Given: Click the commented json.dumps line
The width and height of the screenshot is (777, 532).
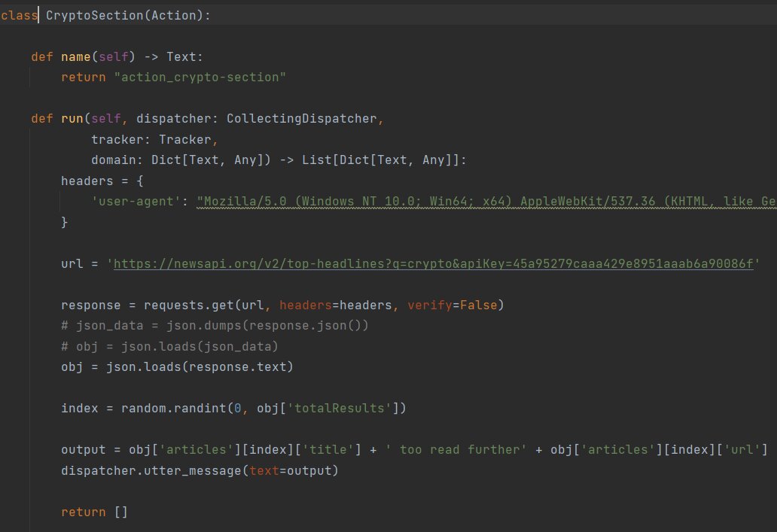Looking at the screenshot, I should tap(215, 326).
